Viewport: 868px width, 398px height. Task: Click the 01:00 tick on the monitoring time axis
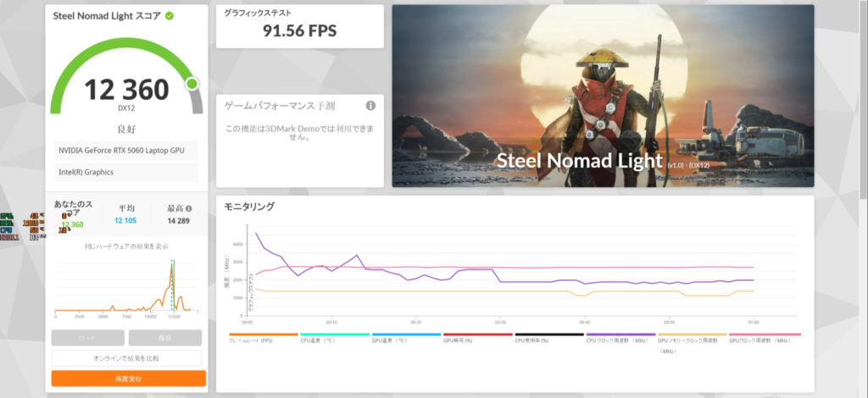(753, 322)
